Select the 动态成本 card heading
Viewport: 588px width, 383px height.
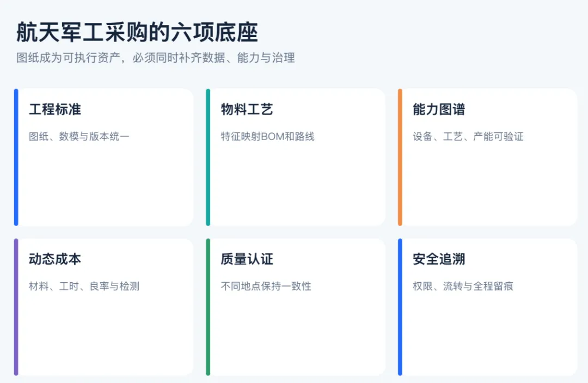(x=55, y=259)
